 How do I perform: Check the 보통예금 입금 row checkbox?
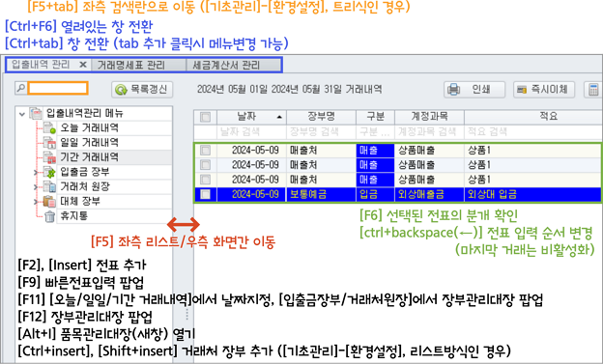pos(206,194)
